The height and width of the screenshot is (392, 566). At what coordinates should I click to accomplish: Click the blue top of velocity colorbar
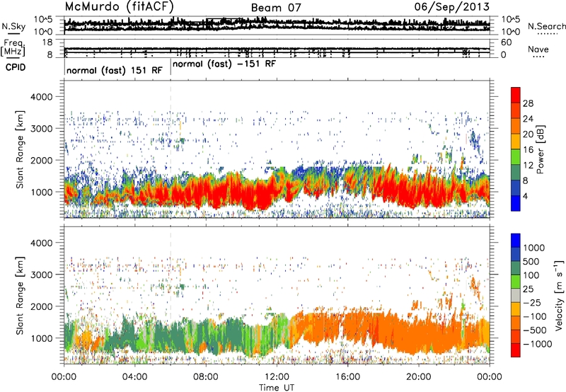[x=516, y=241]
